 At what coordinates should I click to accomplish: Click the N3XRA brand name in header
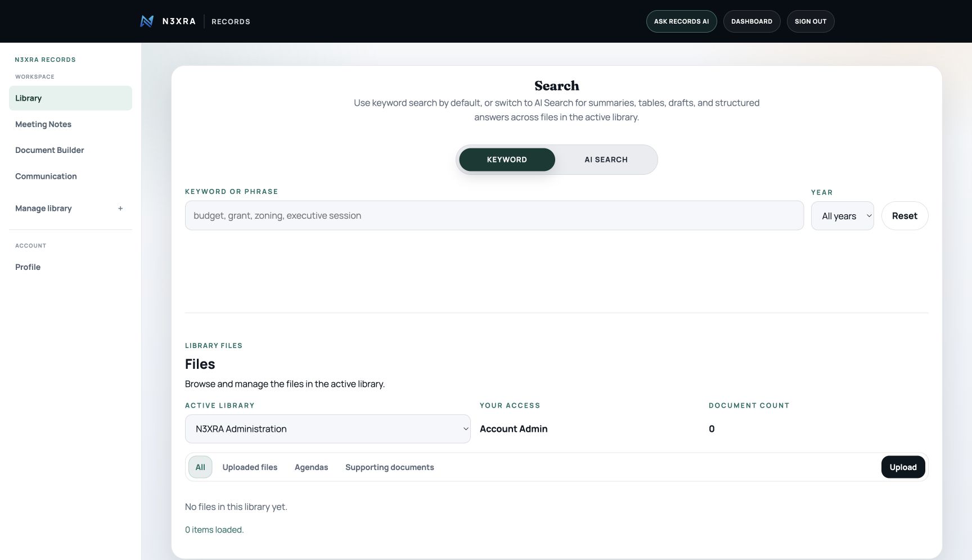pos(179,21)
